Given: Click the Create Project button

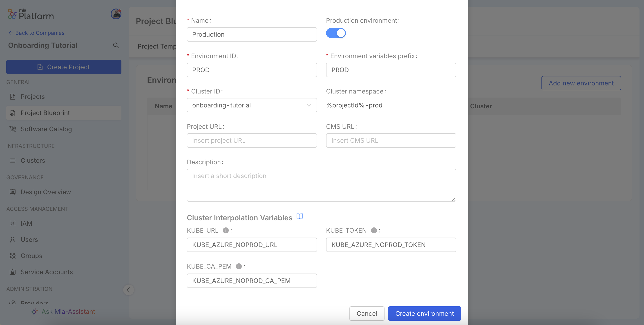Looking at the screenshot, I should [64, 67].
